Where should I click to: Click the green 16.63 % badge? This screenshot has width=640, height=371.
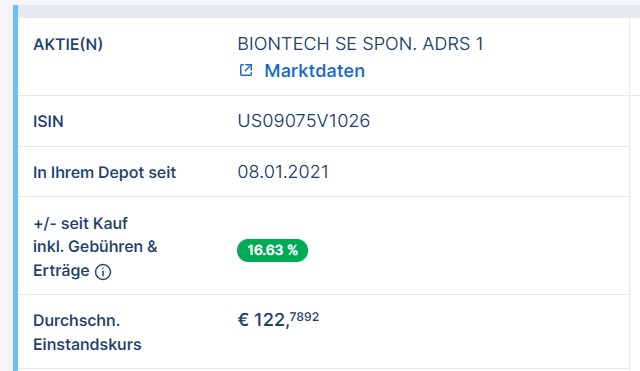(x=272, y=250)
